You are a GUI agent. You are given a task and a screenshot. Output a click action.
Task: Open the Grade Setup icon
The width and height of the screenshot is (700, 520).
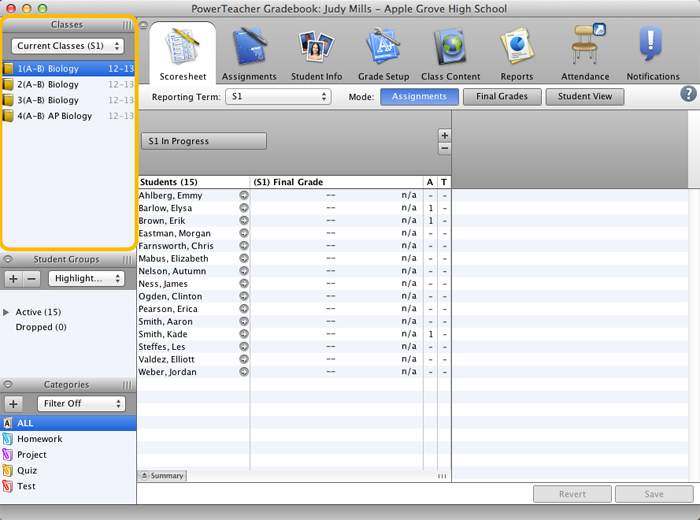(x=383, y=46)
